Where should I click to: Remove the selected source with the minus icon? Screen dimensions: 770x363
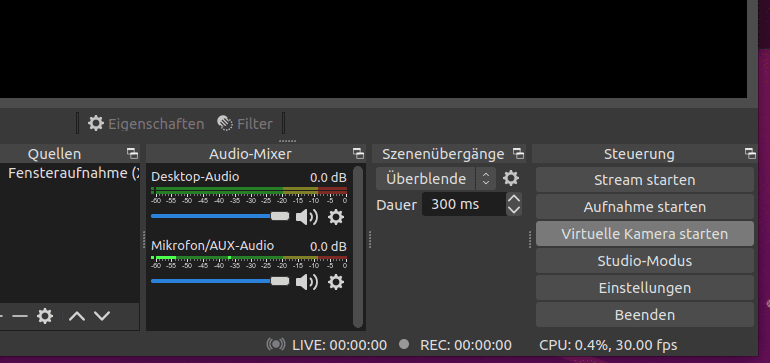pyautogui.click(x=20, y=316)
